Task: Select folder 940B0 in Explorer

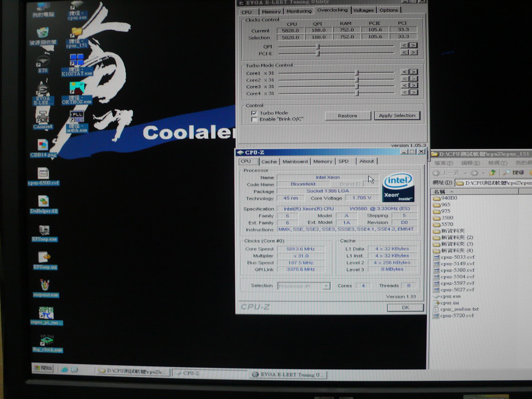Action: pyautogui.click(x=445, y=198)
